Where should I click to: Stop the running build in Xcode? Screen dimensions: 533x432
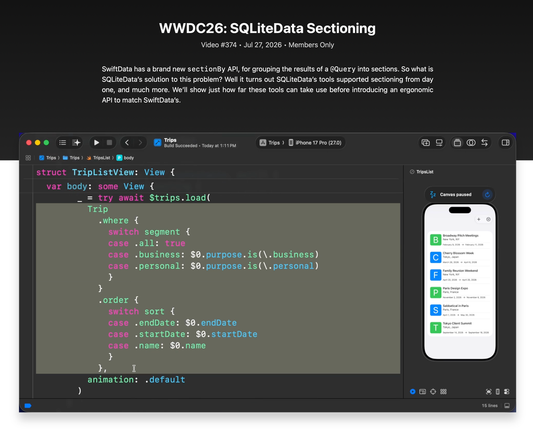click(x=109, y=143)
